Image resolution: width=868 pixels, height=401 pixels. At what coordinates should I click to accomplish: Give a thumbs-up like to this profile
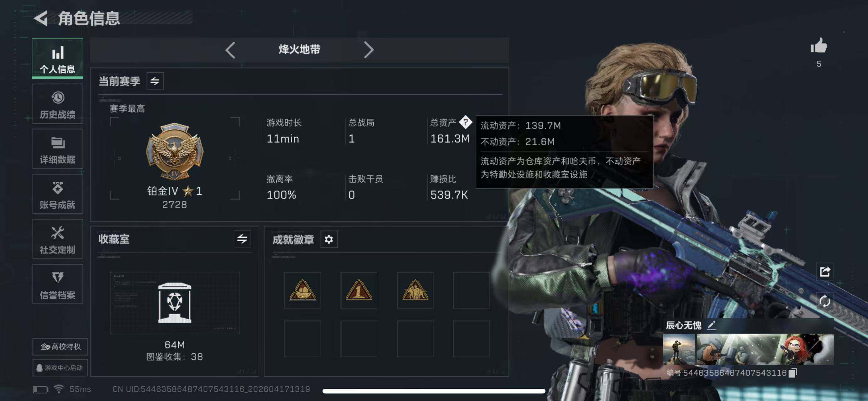pyautogui.click(x=818, y=45)
